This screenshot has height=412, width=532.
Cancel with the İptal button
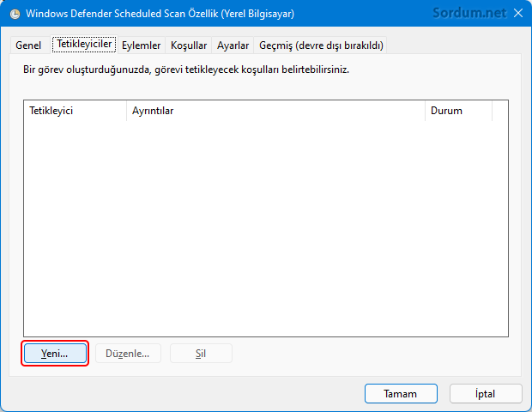[486, 394]
